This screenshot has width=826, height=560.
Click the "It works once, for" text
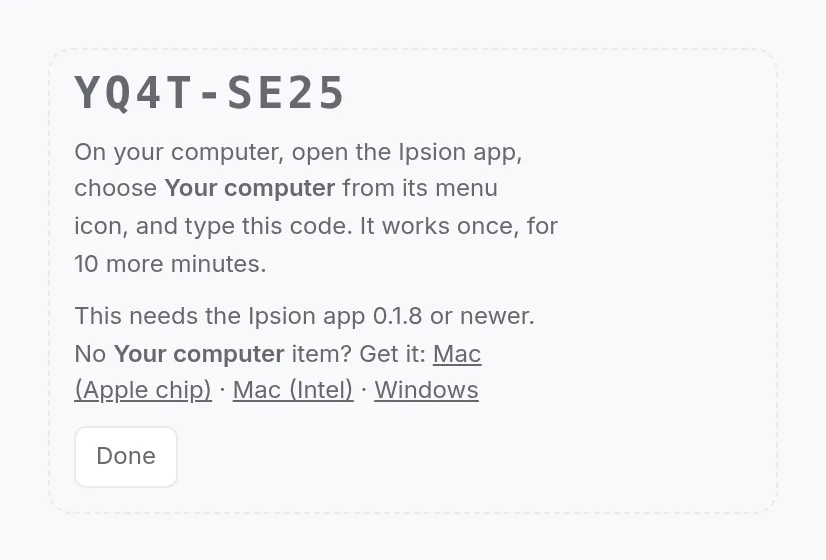tap(459, 227)
